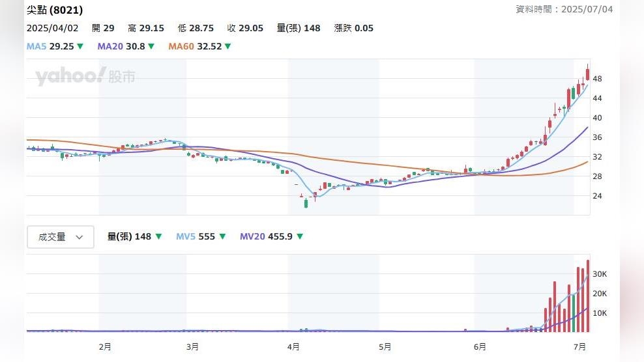Viewport: 644px width, 362px height.
Task: Click the green down arrow beside MA5
Action: point(80,46)
